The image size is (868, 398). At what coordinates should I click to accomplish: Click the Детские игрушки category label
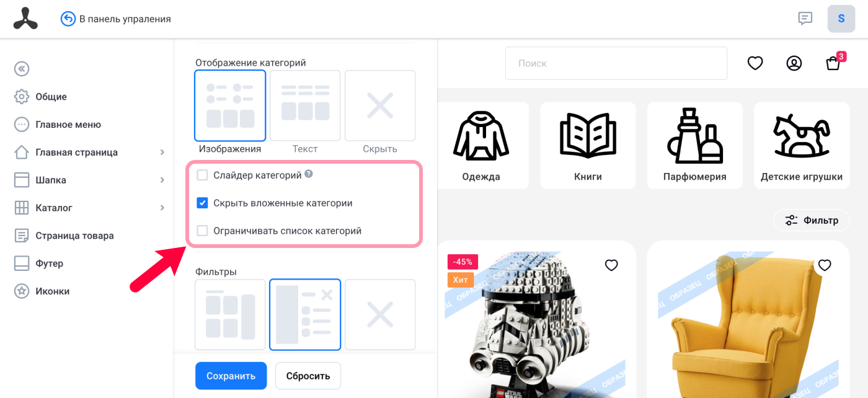click(x=802, y=177)
